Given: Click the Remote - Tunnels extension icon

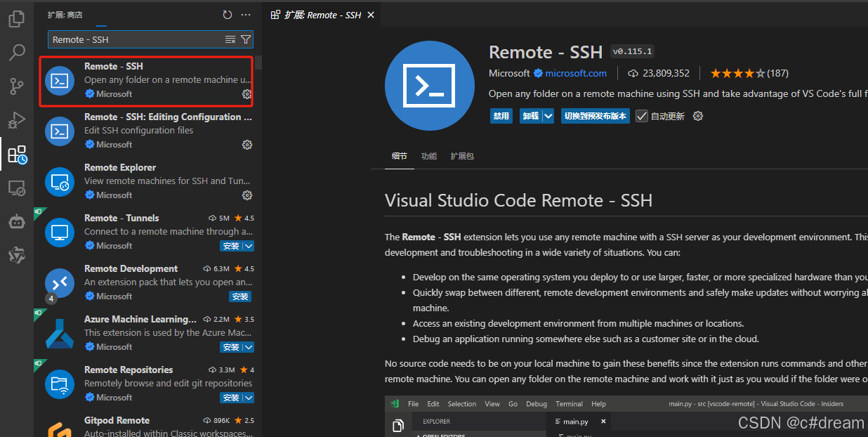Looking at the screenshot, I should pos(60,232).
